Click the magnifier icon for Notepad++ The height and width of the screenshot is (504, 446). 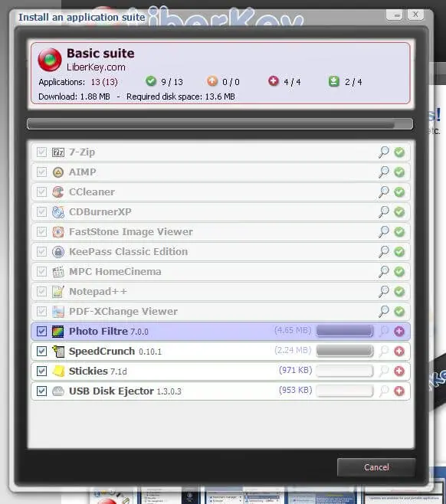[384, 292]
